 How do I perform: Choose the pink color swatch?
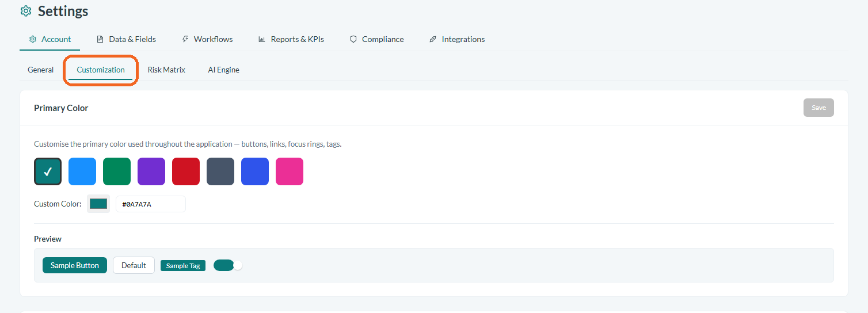(x=290, y=171)
